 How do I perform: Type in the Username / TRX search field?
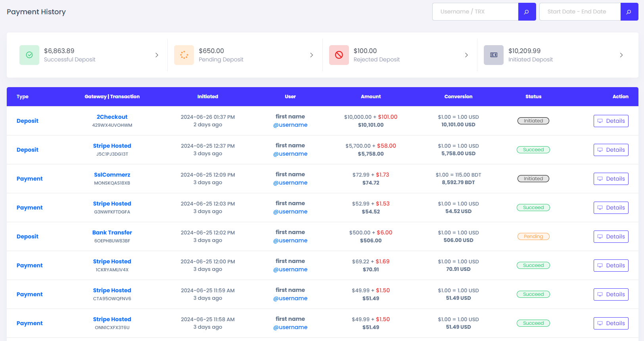475,12
